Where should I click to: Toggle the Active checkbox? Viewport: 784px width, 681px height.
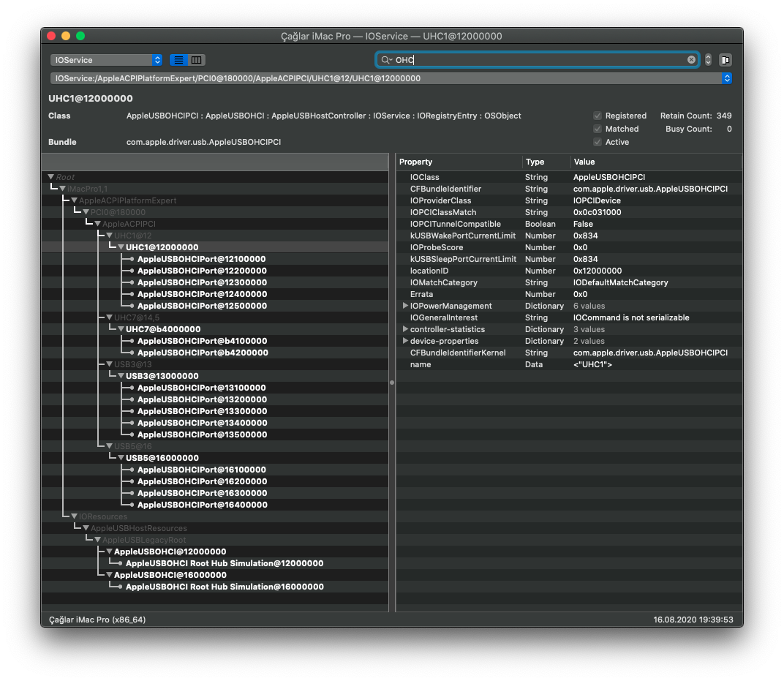[598, 142]
